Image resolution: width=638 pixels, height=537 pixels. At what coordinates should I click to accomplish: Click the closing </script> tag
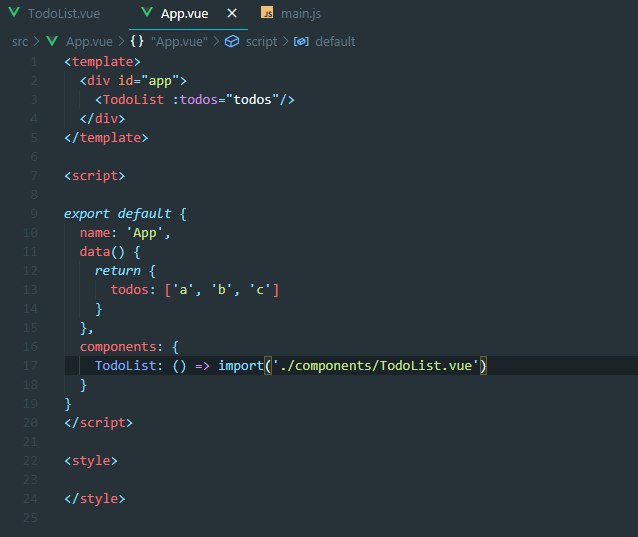tap(98, 423)
